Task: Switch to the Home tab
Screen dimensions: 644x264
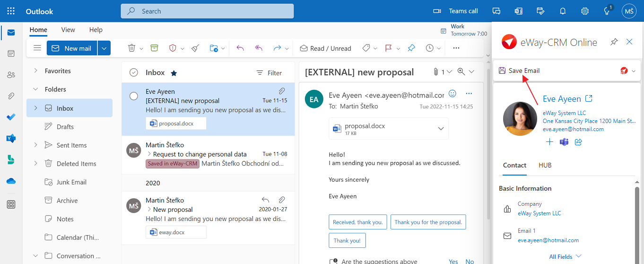Action: pyautogui.click(x=38, y=29)
